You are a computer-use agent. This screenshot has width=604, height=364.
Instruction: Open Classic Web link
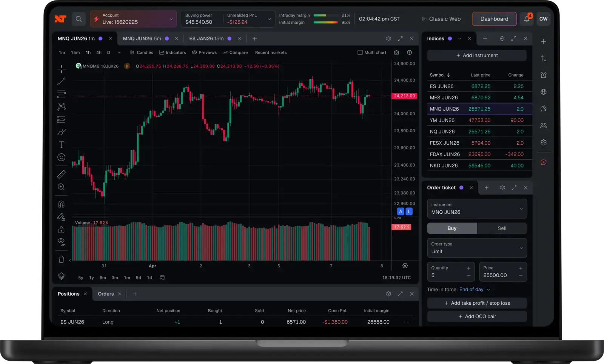[441, 19]
